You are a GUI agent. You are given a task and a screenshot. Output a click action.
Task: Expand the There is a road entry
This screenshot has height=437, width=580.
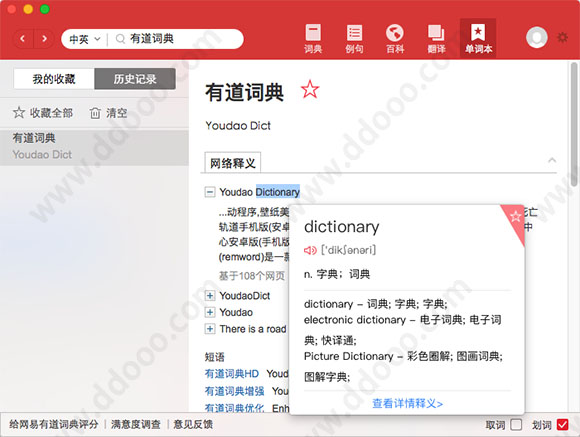coord(210,329)
